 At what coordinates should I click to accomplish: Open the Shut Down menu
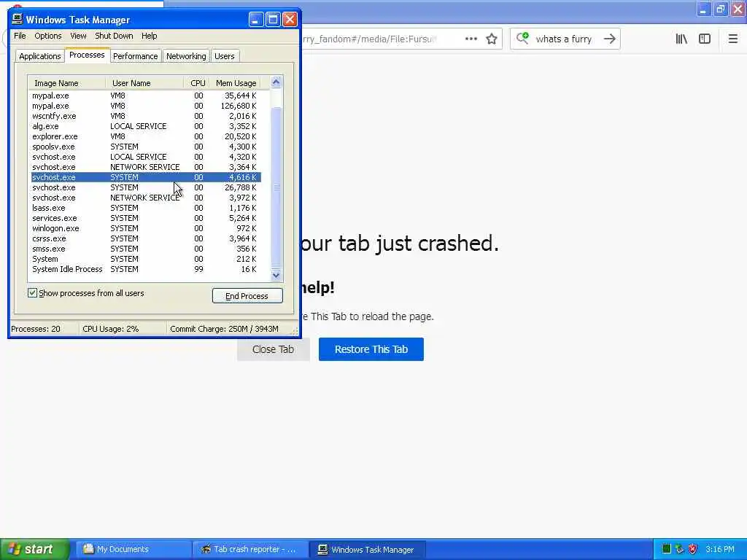pos(114,36)
